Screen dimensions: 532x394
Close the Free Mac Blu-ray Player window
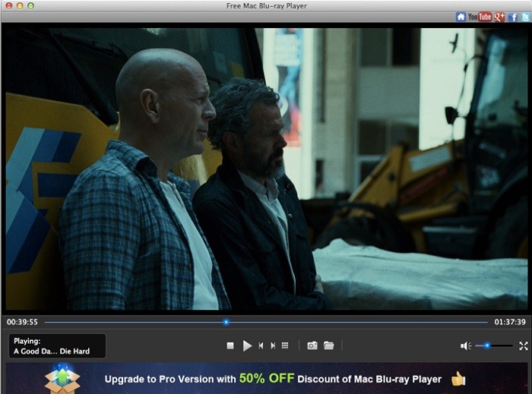tap(9, 6)
